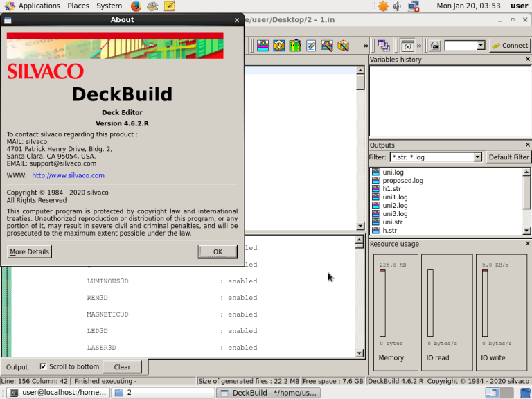Launch the yellow 3D cube tool icon
The height and width of the screenshot is (399, 532).
point(279,46)
